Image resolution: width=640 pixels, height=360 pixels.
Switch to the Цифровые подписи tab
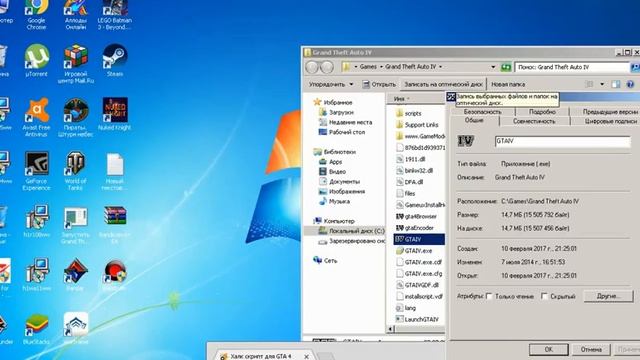611,121
